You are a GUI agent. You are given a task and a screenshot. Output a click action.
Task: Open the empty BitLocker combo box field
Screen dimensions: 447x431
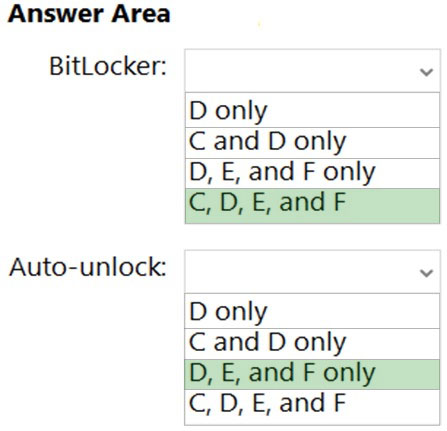click(x=312, y=71)
